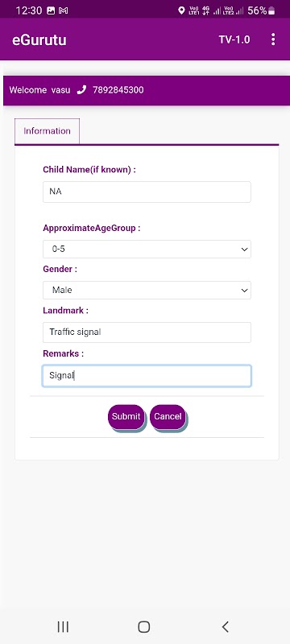
Task: Tap the gallery notification icon in status bar
Action: [51, 10]
